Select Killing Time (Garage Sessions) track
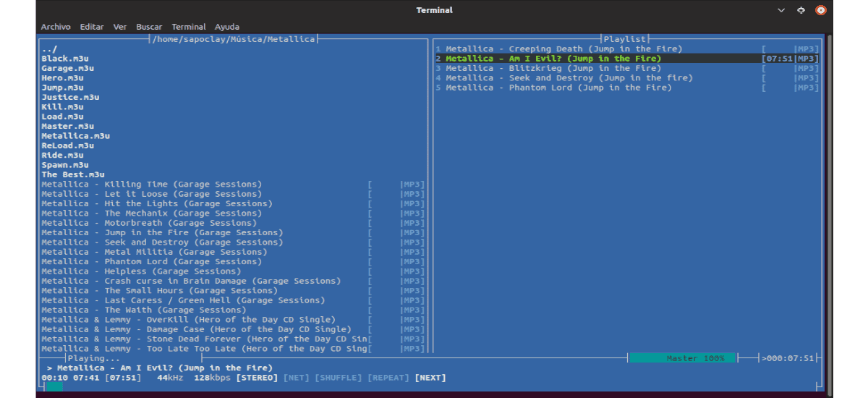The width and height of the screenshot is (868, 398). (152, 185)
